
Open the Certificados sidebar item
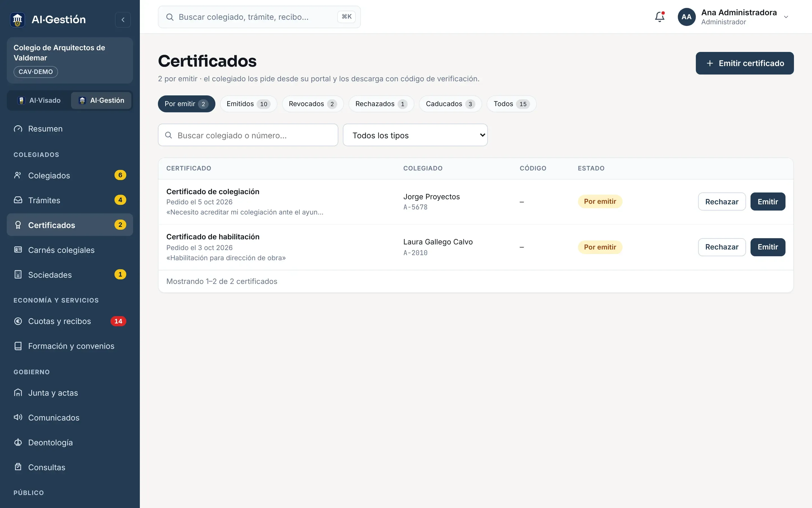coord(70,225)
